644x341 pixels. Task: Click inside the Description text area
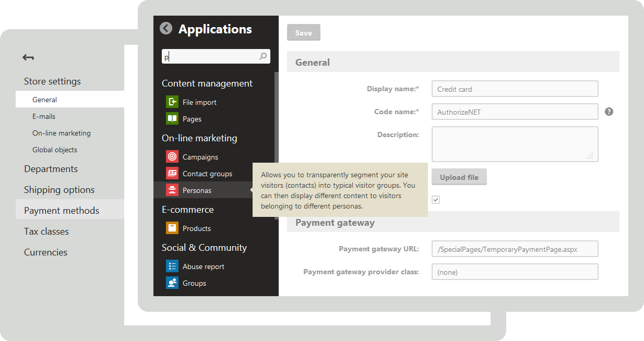[515, 144]
